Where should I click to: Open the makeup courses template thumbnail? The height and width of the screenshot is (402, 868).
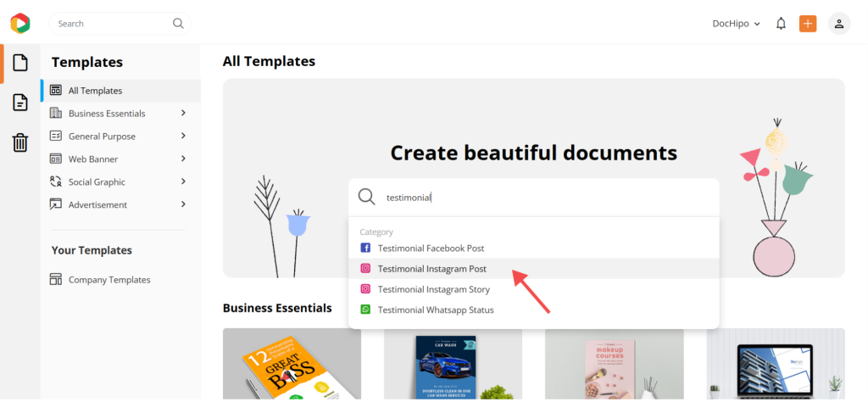[614, 364]
